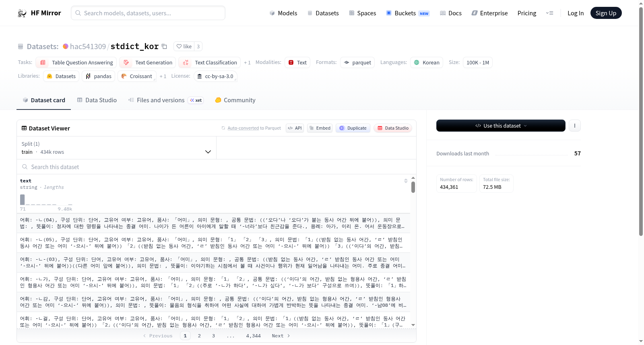Click the text length histogram bar
Viewport: 644px width, 345px height.
click(x=23, y=200)
